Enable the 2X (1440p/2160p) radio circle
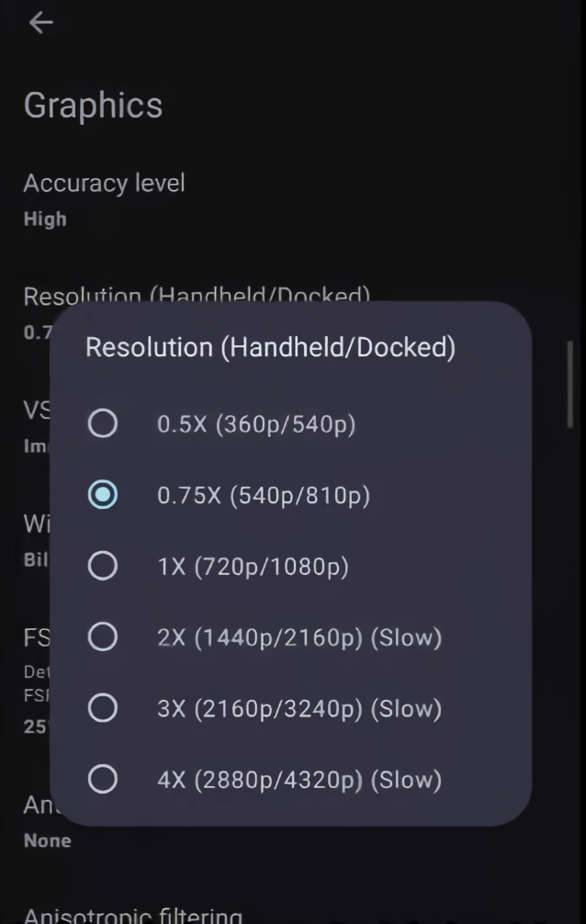 [x=102, y=637]
